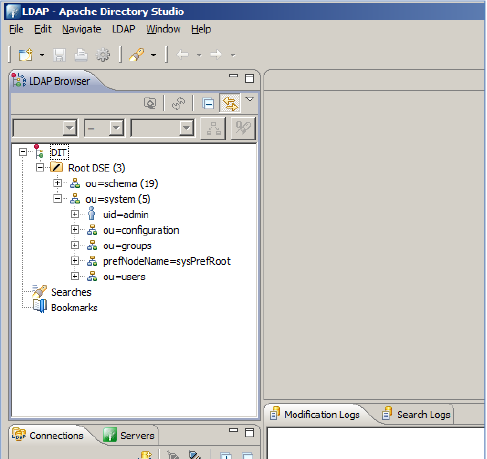Screen dimensions: 487x459
Task: Open the Edit menu
Action: pyautogui.click(x=43, y=29)
